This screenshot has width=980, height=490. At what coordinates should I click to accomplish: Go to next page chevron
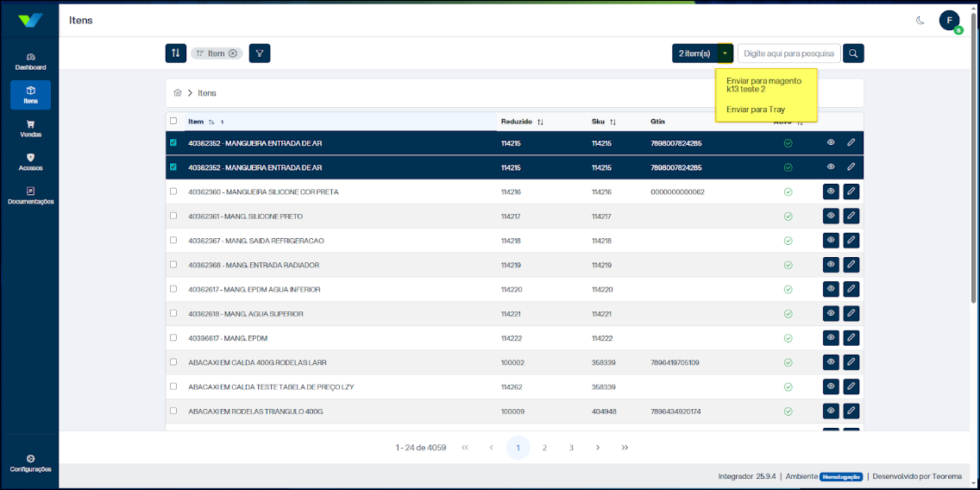[598, 448]
